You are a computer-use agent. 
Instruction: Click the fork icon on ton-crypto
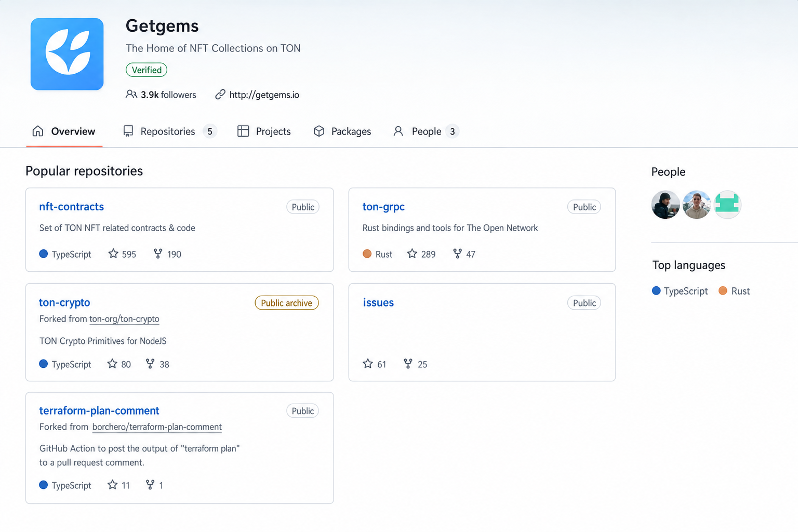point(150,364)
